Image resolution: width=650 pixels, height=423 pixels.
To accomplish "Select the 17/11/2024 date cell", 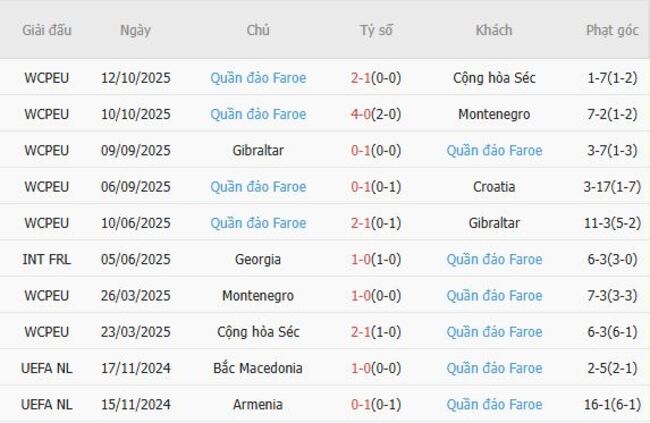I will click(136, 368).
